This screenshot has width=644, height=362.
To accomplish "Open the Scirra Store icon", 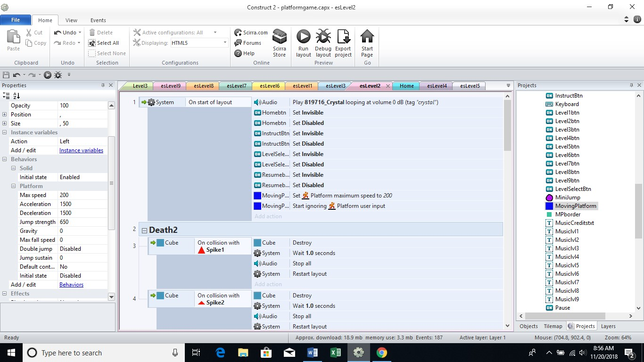I will (280, 43).
